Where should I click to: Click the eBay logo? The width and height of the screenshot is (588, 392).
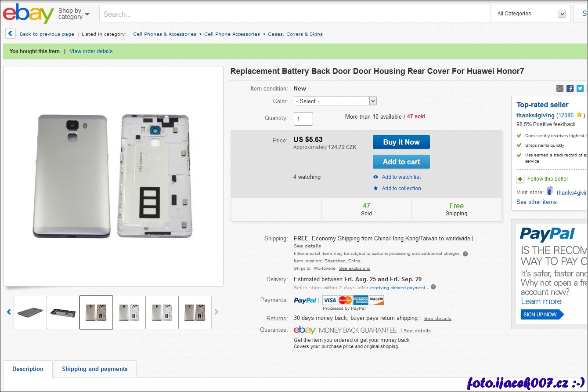[29, 14]
